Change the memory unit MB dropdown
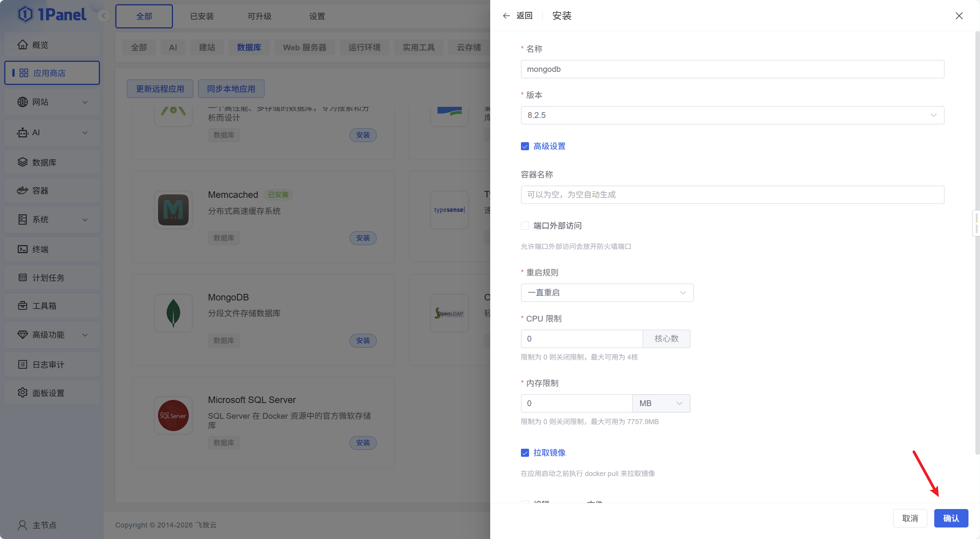980x539 pixels. (661, 403)
